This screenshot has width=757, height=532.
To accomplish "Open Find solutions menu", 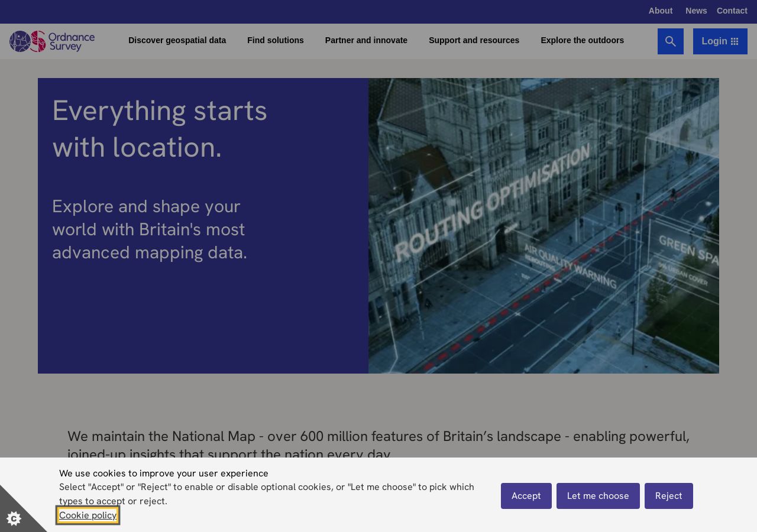I will click(x=276, y=40).
